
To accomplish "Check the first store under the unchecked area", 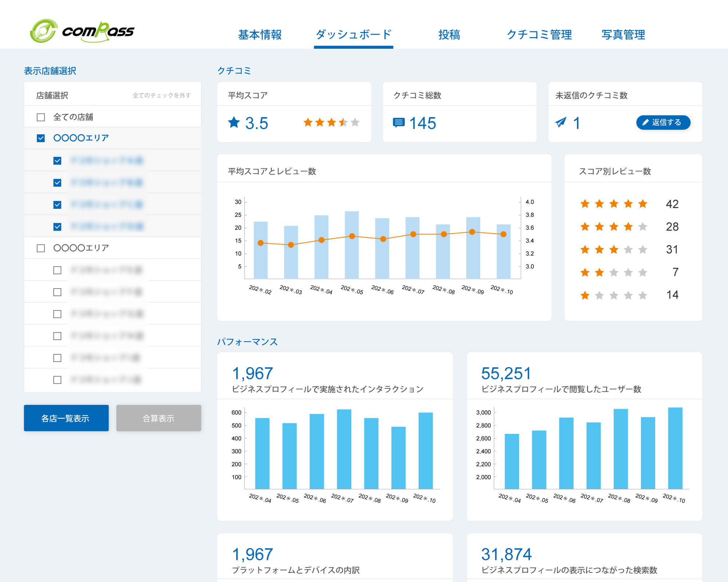I will point(57,270).
